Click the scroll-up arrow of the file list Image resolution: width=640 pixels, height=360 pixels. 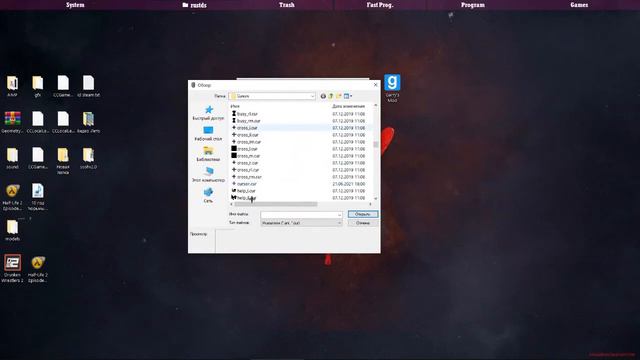(376, 105)
